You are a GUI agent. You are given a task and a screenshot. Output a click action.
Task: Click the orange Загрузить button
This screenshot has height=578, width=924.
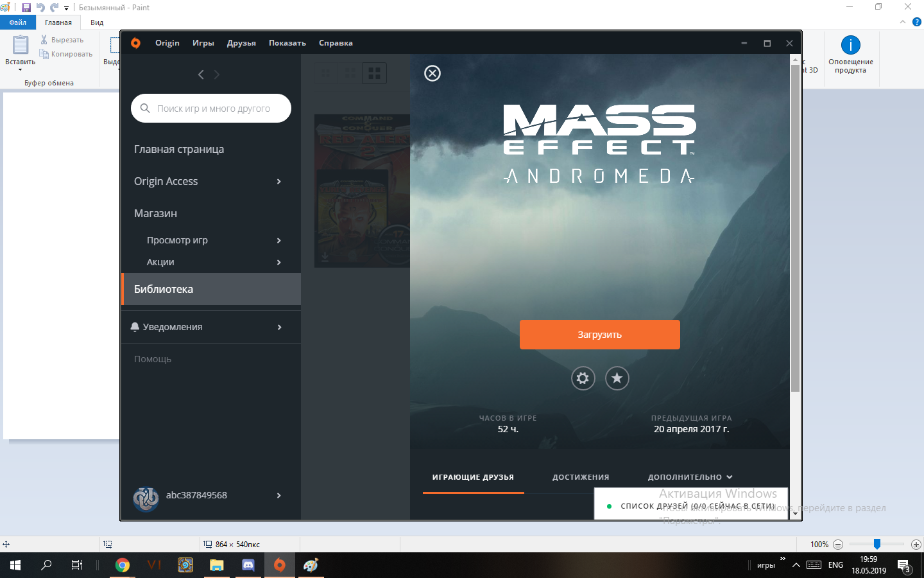(x=600, y=335)
